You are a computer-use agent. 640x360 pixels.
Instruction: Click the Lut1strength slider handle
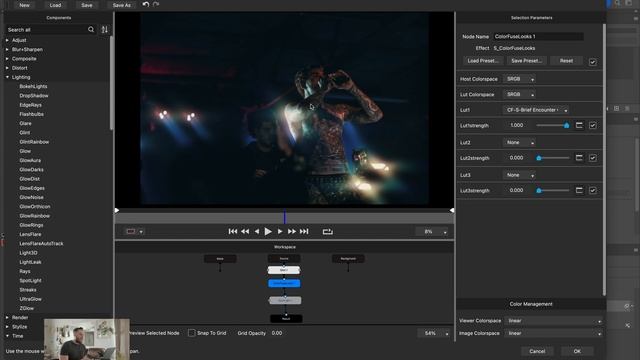coord(567,125)
